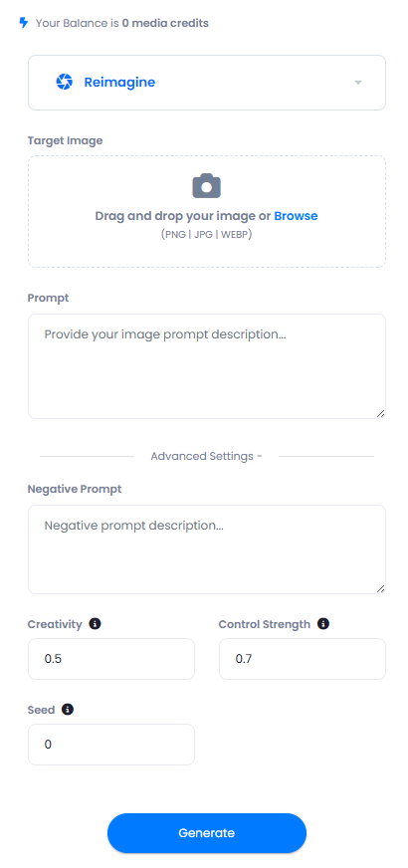
Task: Click the Seed number field
Action: 111,745
